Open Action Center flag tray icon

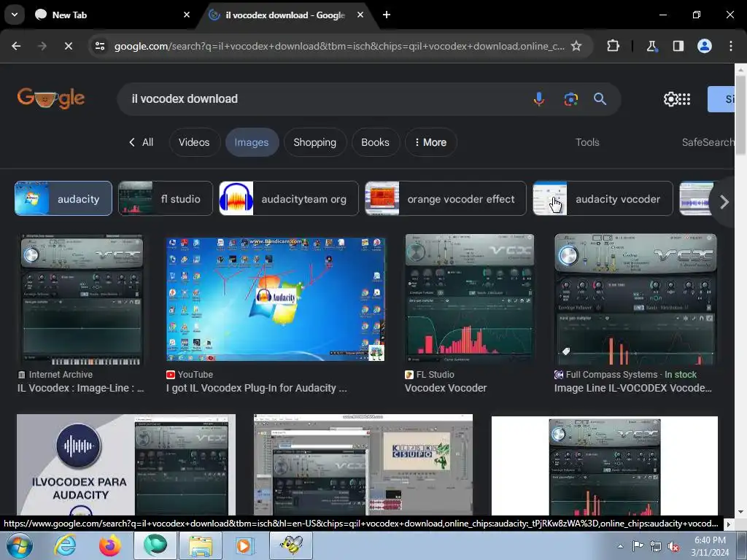pos(638,546)
